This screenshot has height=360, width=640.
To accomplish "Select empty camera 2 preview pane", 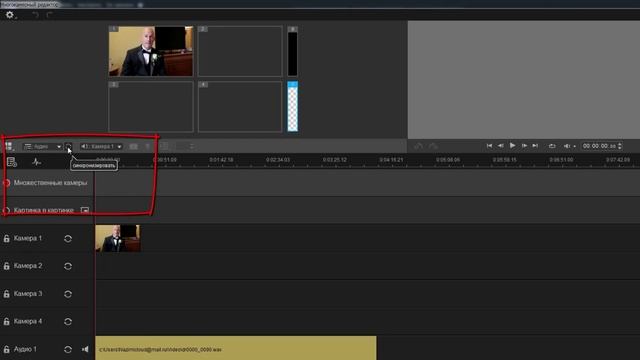I will coord(240,51).
